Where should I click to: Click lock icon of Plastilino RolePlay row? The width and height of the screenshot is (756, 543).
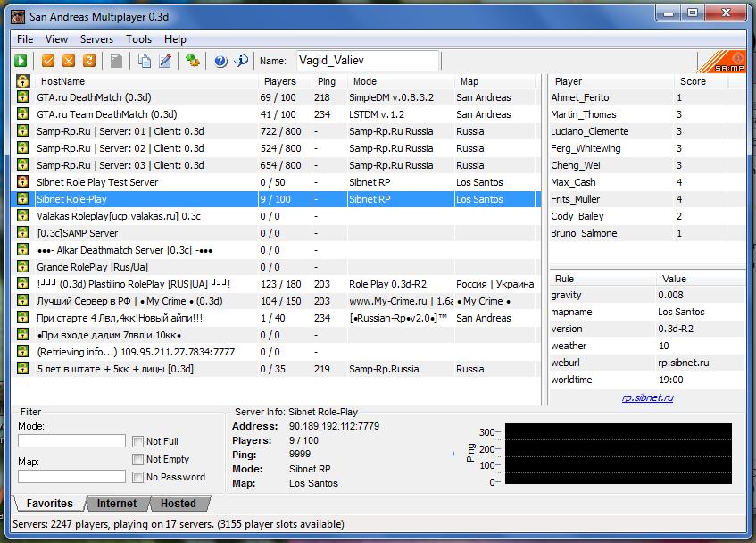(x=22, y=283)
